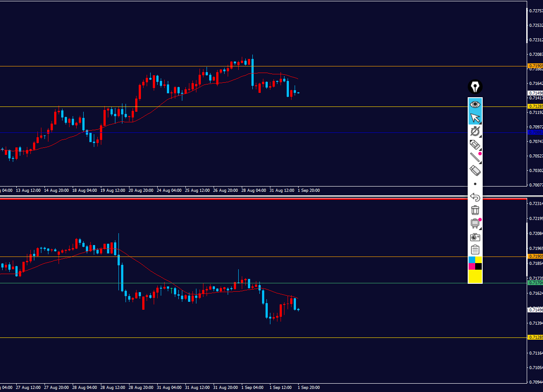Click the pen nib logo icon
The height and width of the screenshot is (392, 543).
click(475, 87)
